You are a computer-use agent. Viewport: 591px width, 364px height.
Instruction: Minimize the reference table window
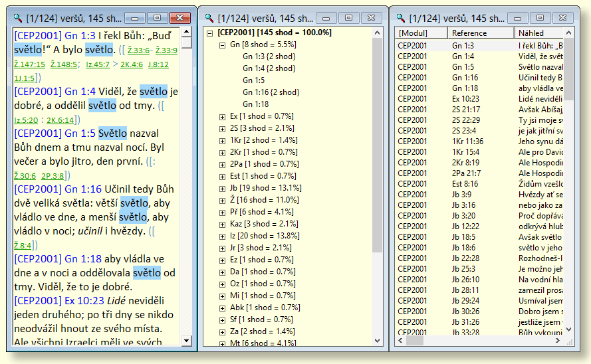[519, 17]
